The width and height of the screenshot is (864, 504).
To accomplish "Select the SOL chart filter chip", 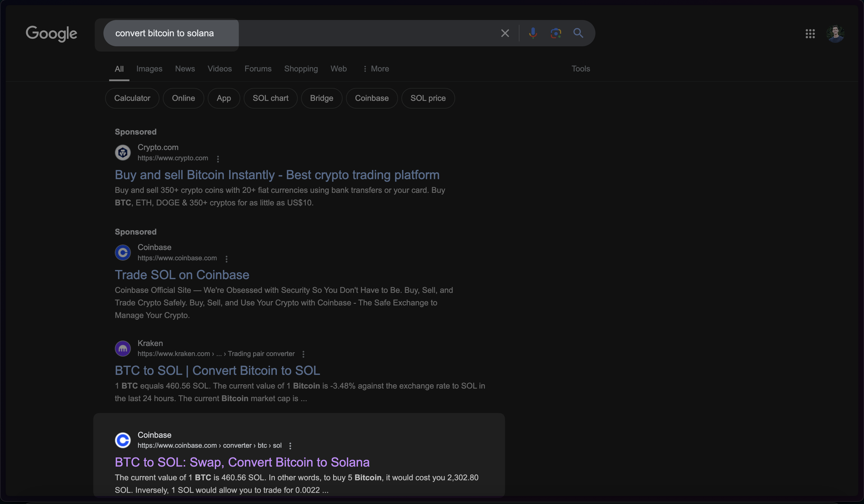I will [271, 98].
